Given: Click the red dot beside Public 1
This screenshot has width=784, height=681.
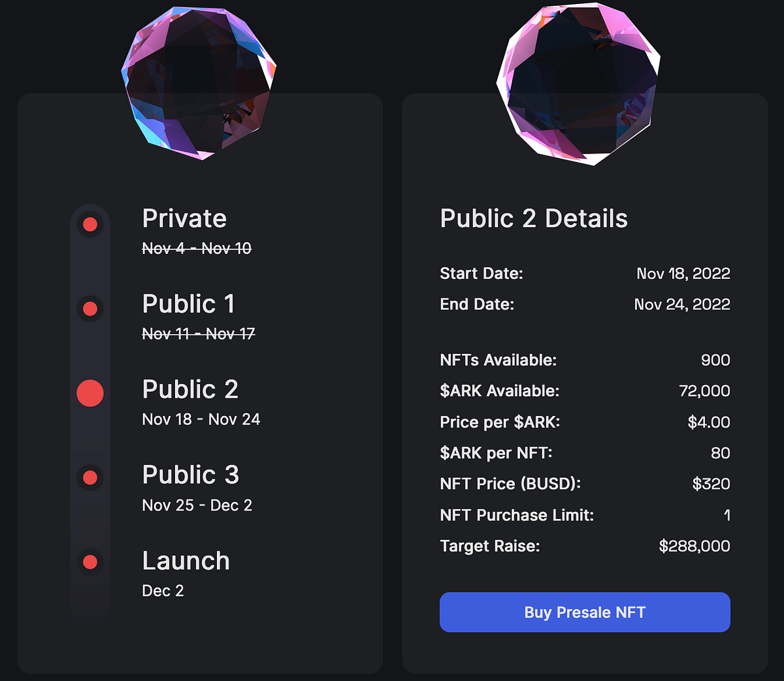Looking at the screenshot, I should (90, 308).
